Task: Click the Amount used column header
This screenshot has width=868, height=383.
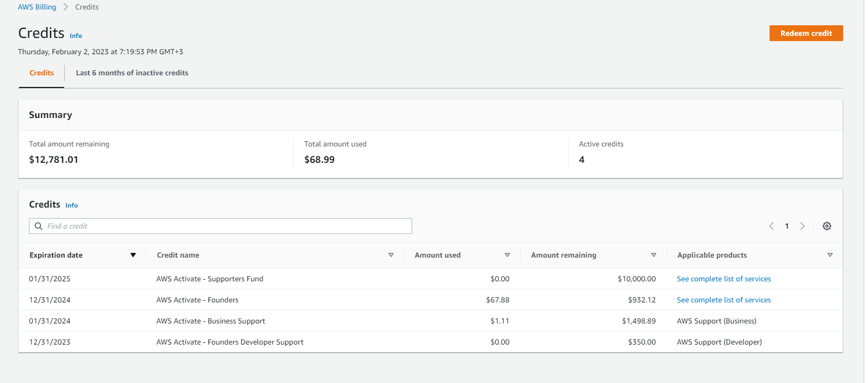Action: pyautogui.click(x=437, y=255)
